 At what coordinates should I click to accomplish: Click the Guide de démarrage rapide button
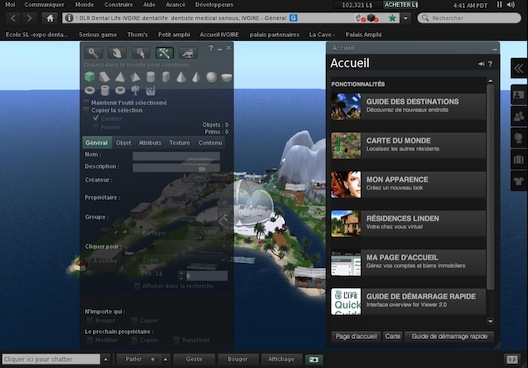pos(449,336)
